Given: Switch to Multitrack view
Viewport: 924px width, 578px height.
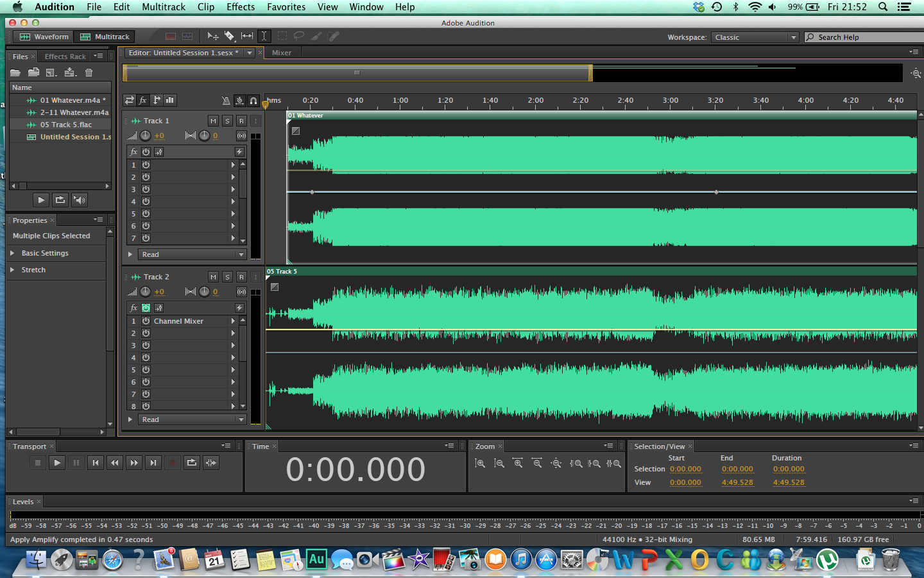Looking at the screenshot, I should (105, 37).
